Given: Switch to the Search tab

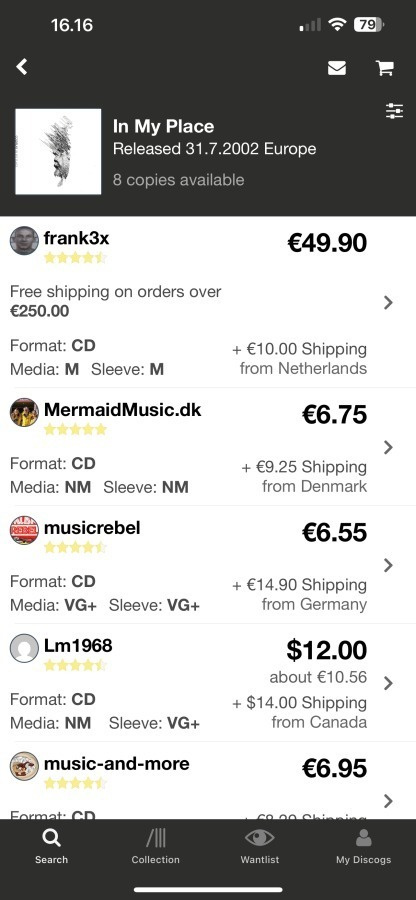Looking at the screenshot, I should [x=51, y=847].
